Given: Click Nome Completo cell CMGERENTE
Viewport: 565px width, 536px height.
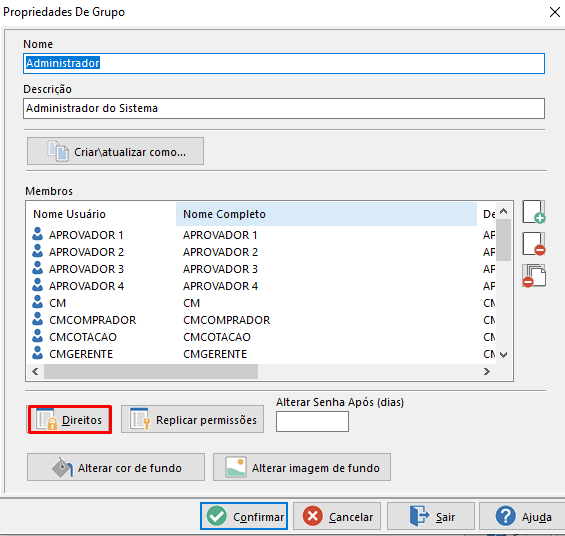Looking at the screenshot, I should (x=215, y=354).
